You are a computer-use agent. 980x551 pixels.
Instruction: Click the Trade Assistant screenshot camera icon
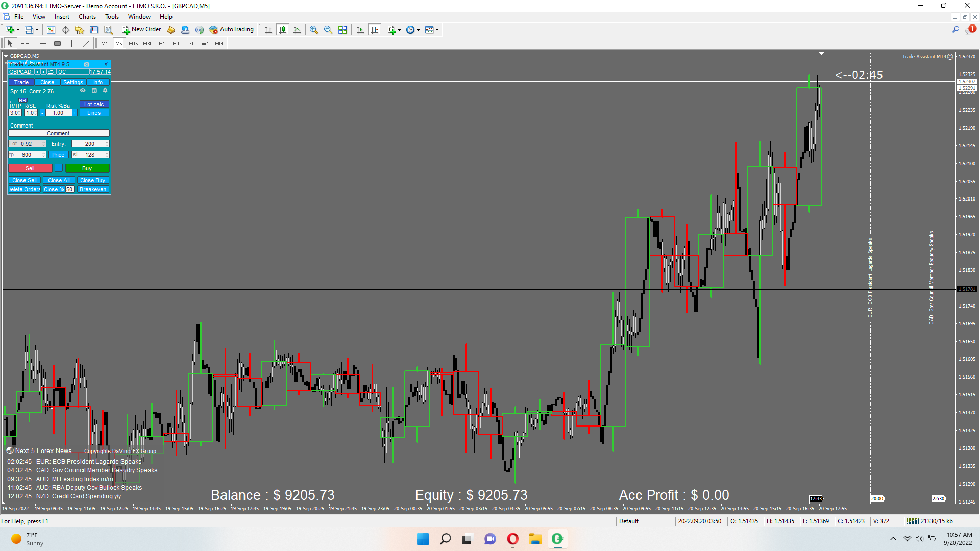pos(87,64)
